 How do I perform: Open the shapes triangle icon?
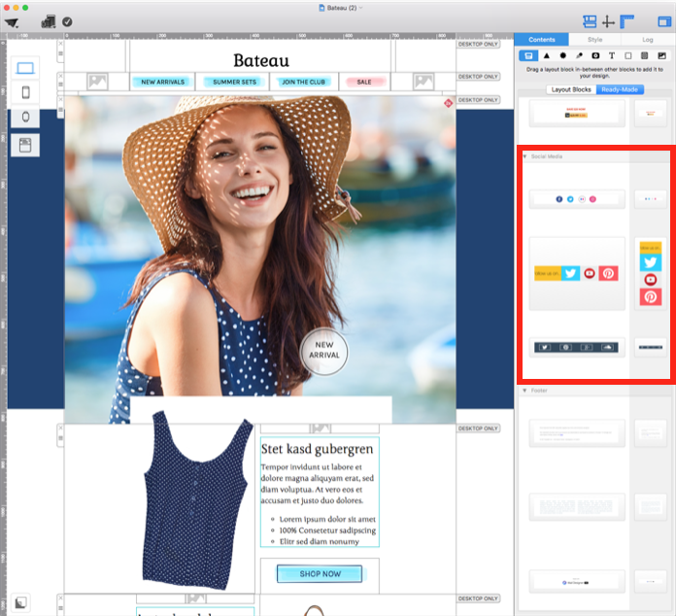point(546,55)
